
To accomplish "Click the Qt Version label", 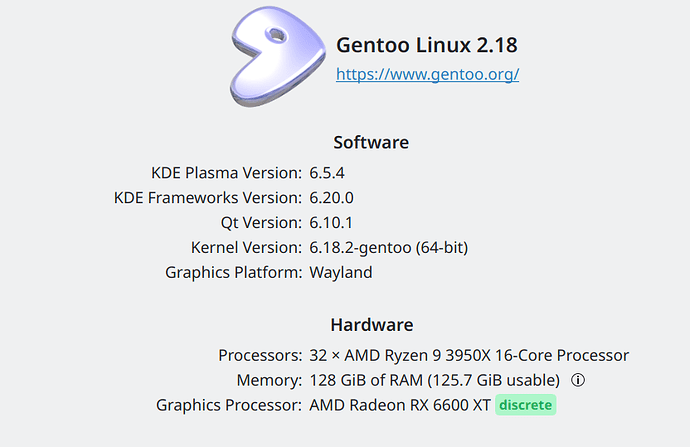I will coord(261,222).
